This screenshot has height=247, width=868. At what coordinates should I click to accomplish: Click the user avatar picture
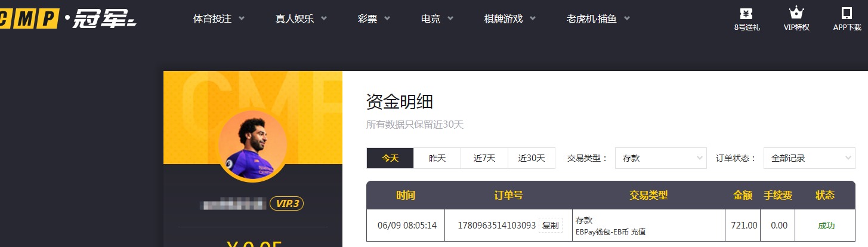coord(253,146)
